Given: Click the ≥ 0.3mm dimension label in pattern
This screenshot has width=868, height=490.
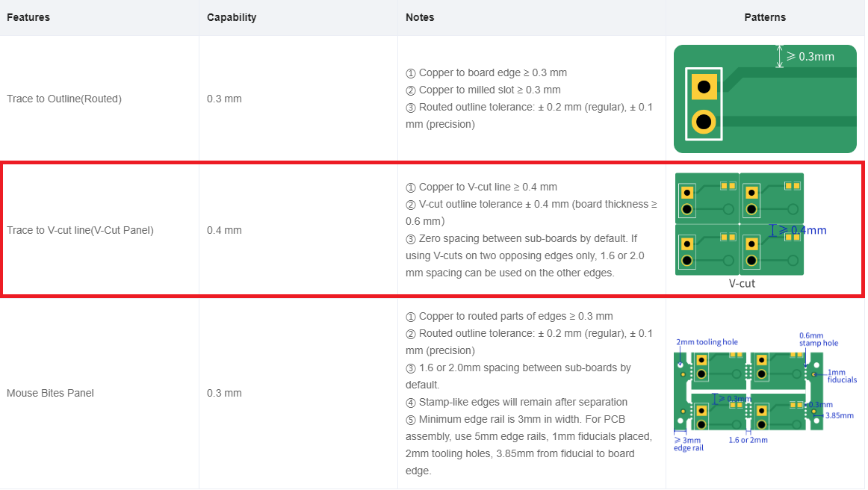Looking at the screenshot, I should click(x=810, y=57).
